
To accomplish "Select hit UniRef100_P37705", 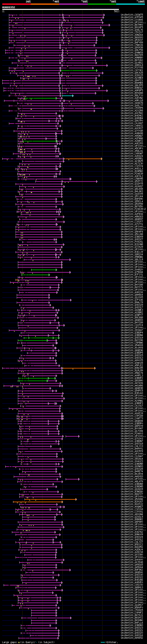I will pos(132,68).
